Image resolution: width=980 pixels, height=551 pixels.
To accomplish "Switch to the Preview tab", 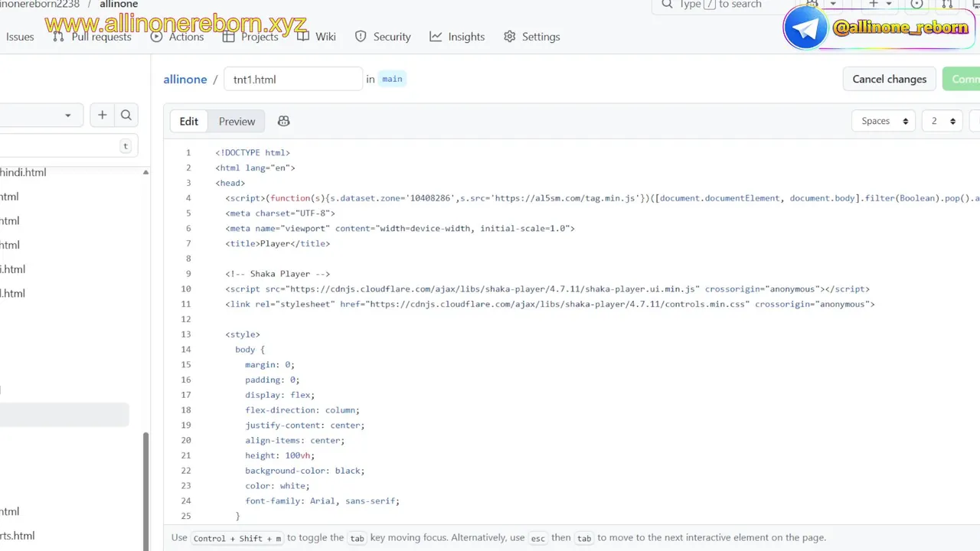I will click(x=237, y=122).
